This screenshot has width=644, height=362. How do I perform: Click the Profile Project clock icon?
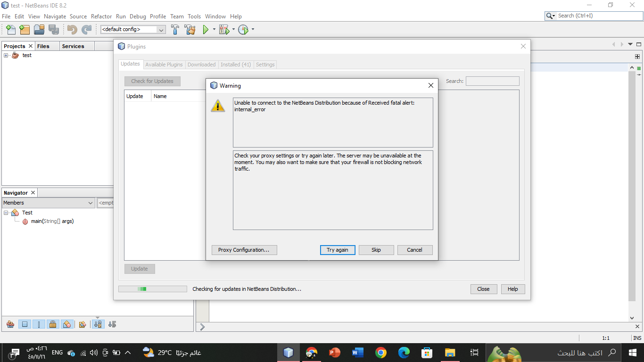(x=244, y=29)
